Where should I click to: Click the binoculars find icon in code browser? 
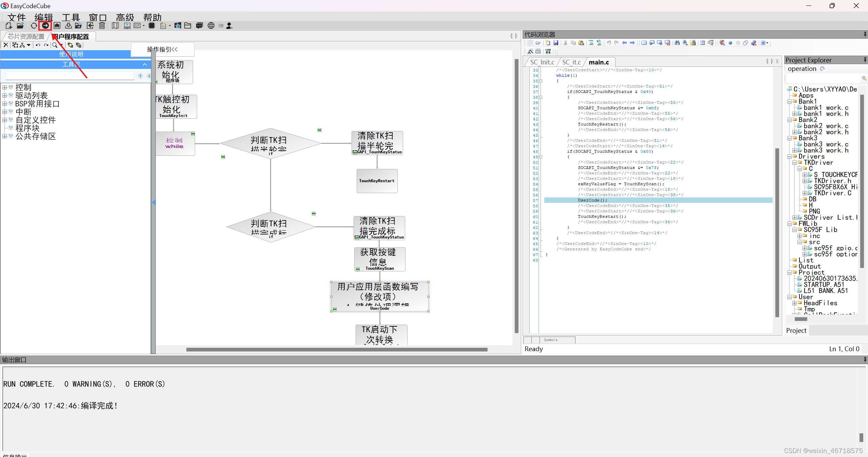(x=677, y=43)
